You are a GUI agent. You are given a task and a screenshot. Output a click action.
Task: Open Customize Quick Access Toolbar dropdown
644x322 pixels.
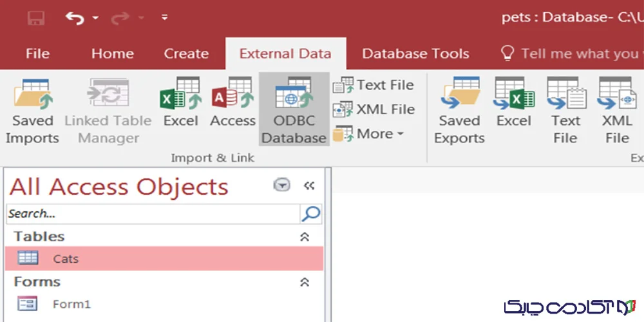pos(164,18)
